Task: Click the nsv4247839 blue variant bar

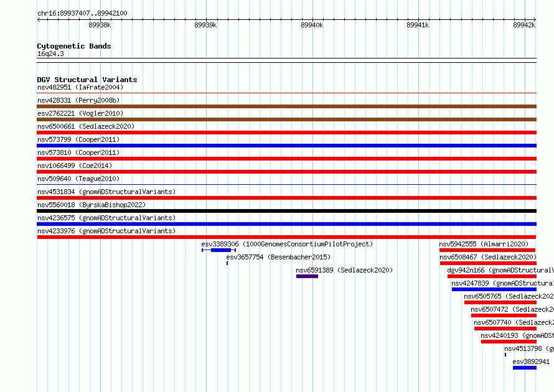Action: click(x=494, y=289)
